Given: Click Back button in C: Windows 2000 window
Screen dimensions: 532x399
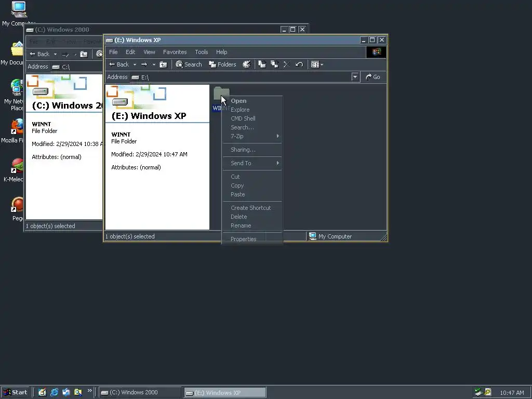Looking at the screenshot, I should pos(39,54).
